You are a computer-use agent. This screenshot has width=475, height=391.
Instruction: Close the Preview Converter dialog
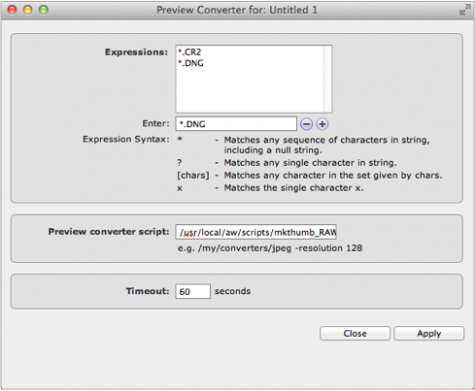tap(355, 333)
